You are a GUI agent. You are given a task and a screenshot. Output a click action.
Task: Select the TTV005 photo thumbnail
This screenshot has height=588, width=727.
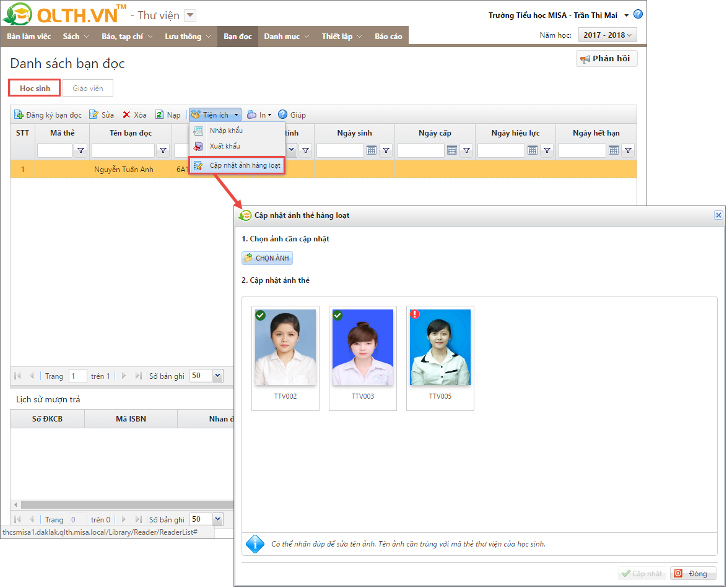coord(440,348)
